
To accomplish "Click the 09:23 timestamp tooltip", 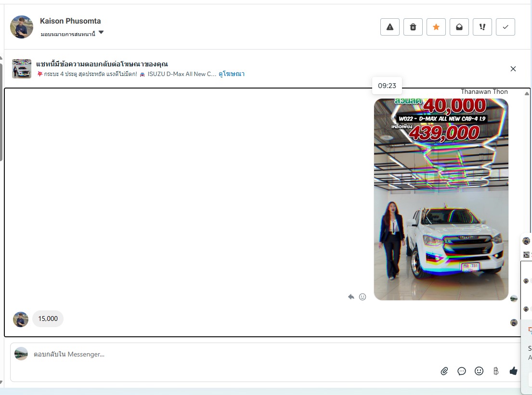I will pos(387,86).
